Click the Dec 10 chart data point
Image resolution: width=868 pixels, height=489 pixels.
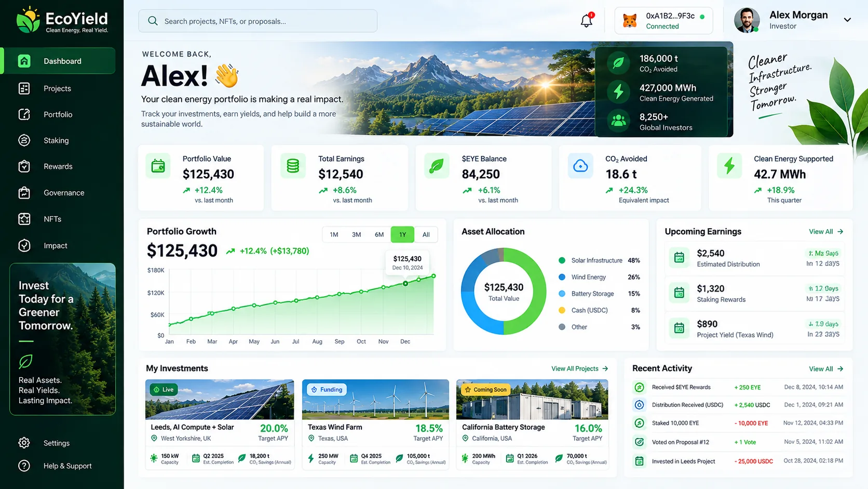coord(405,283)
